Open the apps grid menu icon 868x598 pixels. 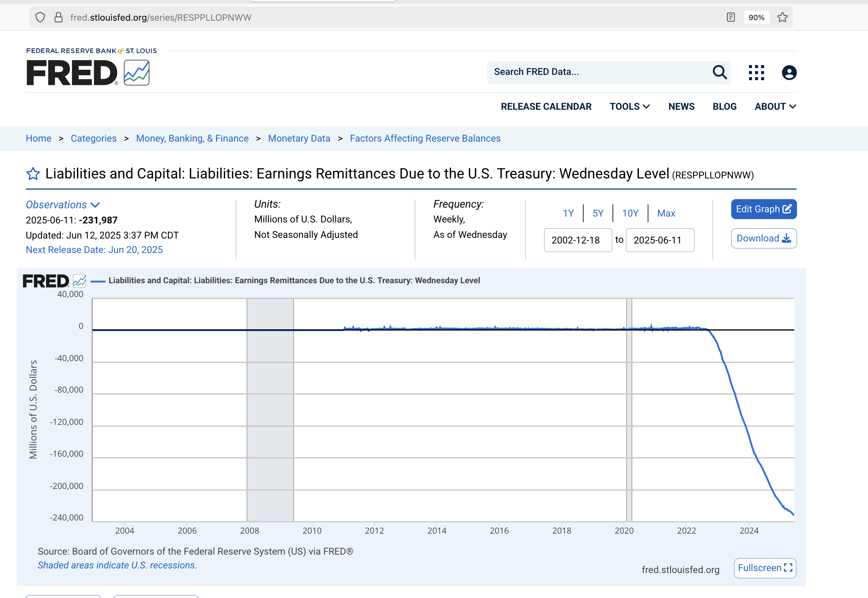[756, 73]
